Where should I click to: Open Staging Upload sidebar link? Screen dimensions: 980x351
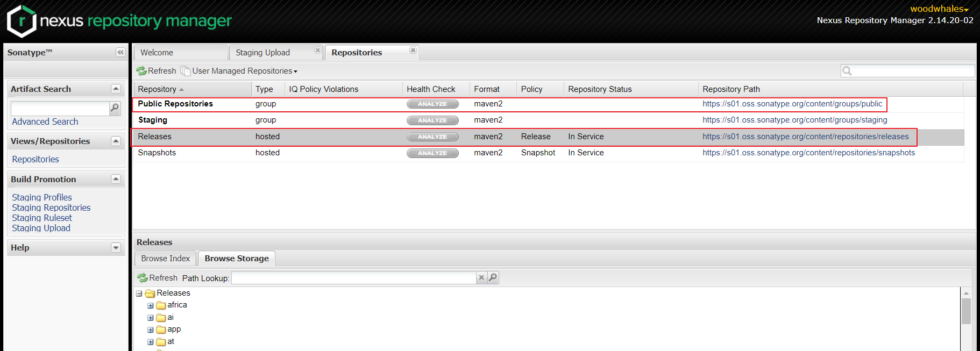pyautogui.click(x=41, y=228)
